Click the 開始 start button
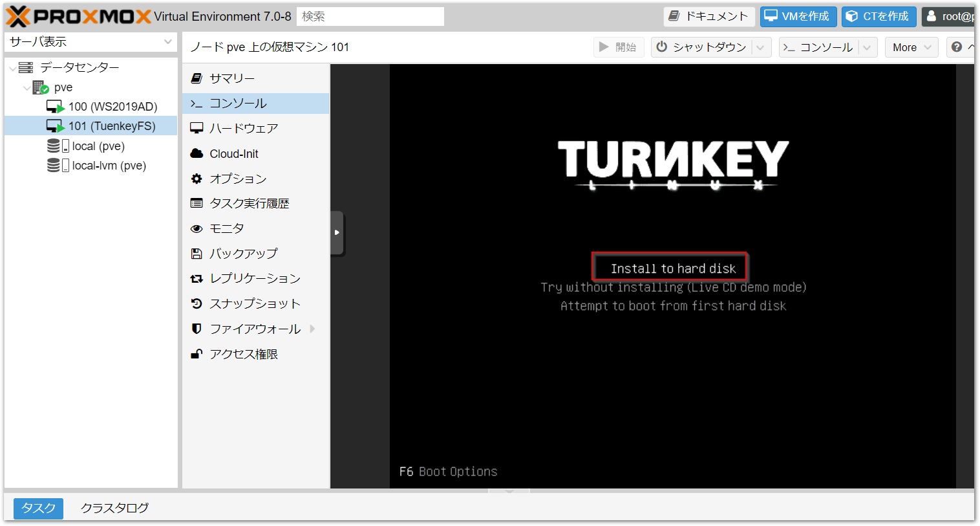This screenshot has width=980, height=526. pos(619,47)
